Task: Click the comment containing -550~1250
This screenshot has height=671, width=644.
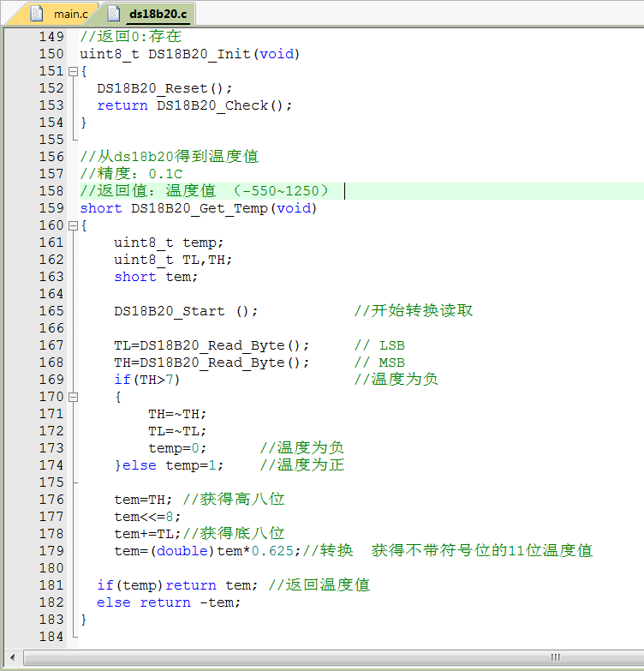Action: click(x=205, y=191)
